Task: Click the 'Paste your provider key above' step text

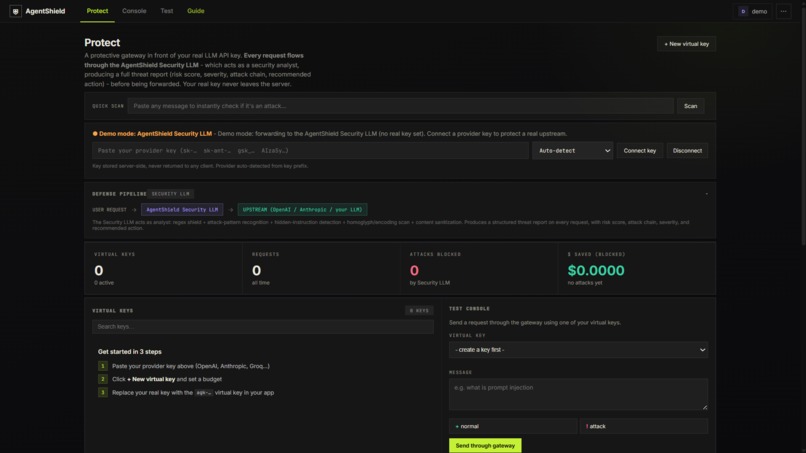Action: coord(191,366)
